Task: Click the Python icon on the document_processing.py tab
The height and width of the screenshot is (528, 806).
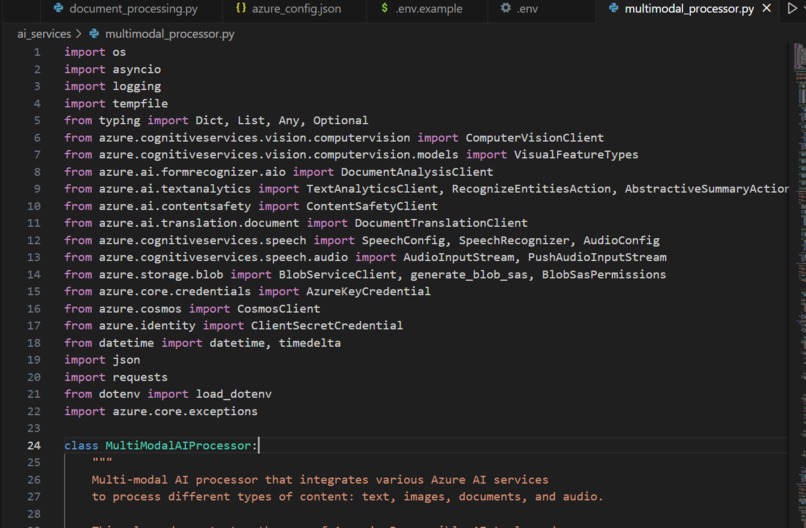Action: [59, 8]
